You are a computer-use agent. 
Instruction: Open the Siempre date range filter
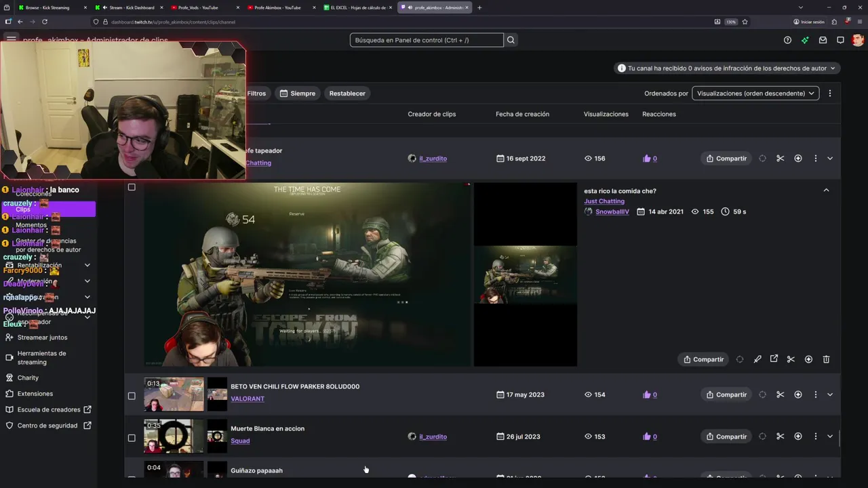298,94
